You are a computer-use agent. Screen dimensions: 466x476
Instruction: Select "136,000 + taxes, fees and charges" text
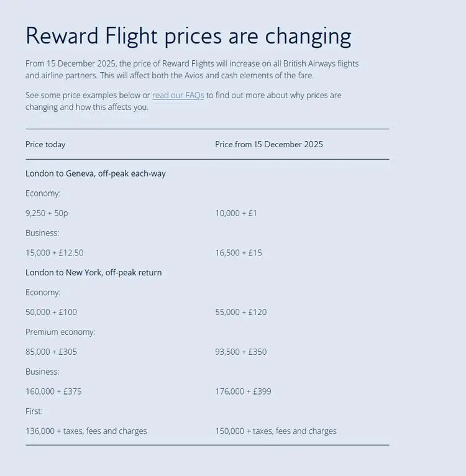click(x=86, y=431)
